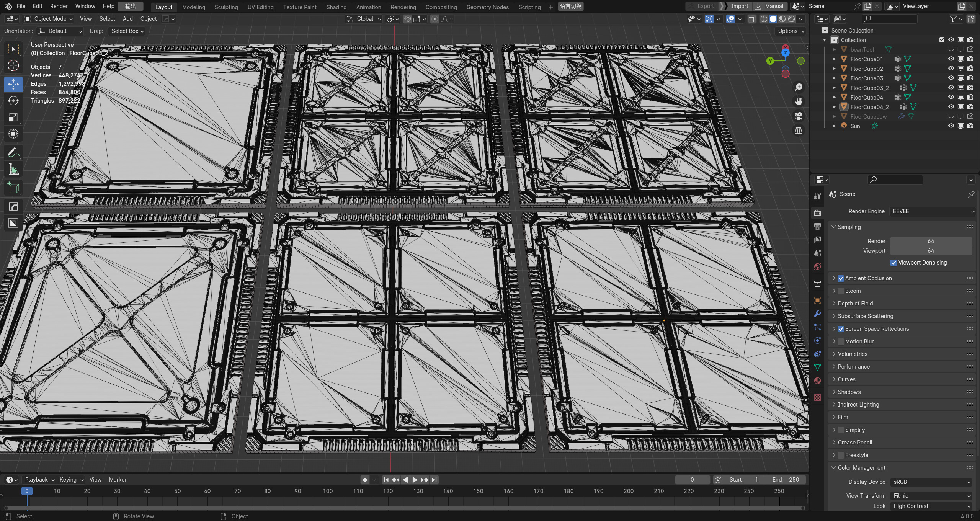Open Drag Select Box dropdown
Viewport: 980px width, 521px height.
click(127, 31)
